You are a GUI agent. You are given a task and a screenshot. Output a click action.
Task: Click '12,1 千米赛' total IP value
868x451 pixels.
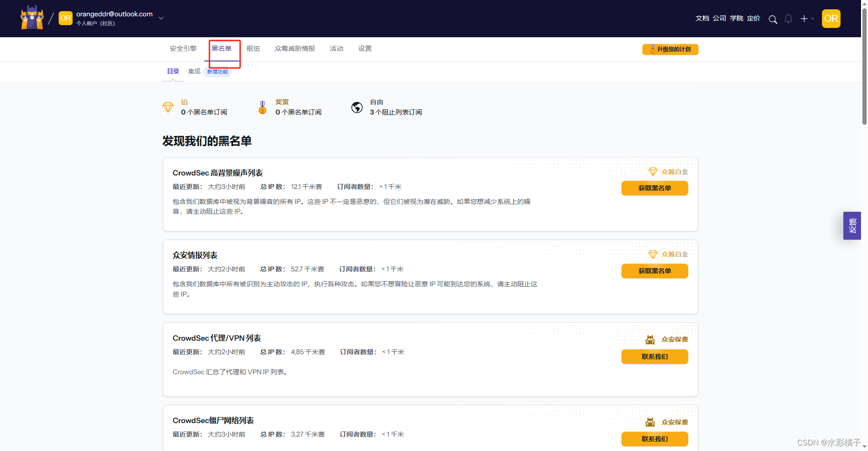pos(307,187)
